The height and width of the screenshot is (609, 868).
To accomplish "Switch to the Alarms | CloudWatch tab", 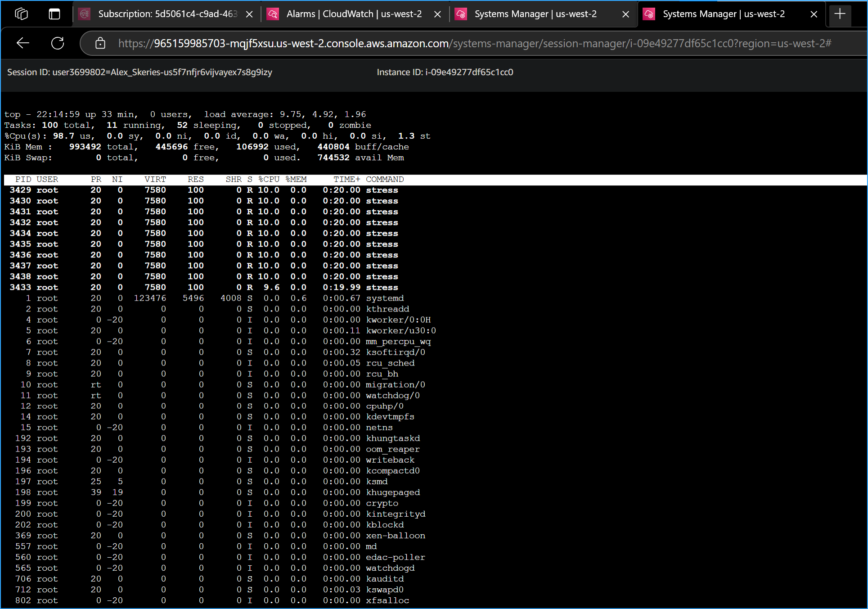I will tap(354, 14).
